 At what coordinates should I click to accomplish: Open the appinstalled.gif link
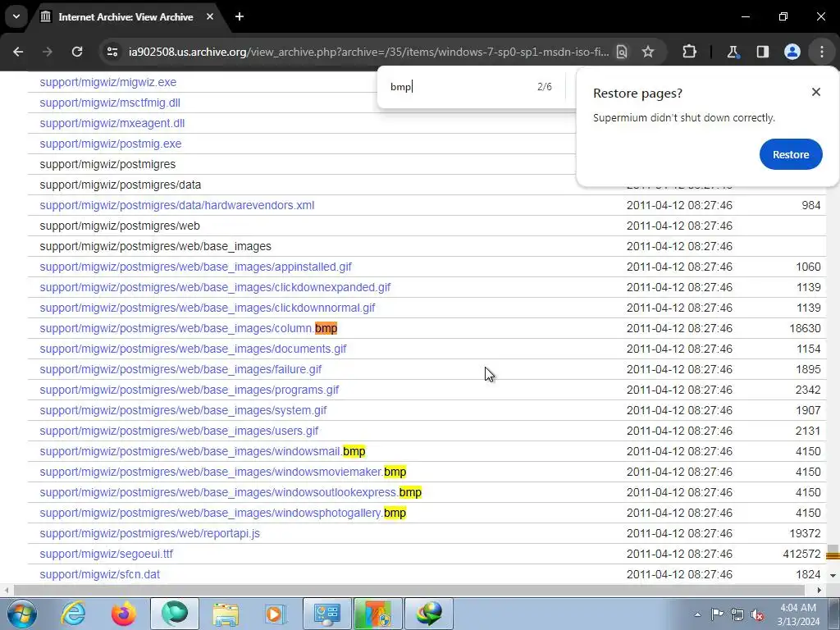pyautogui.click(x=195, y=267)
